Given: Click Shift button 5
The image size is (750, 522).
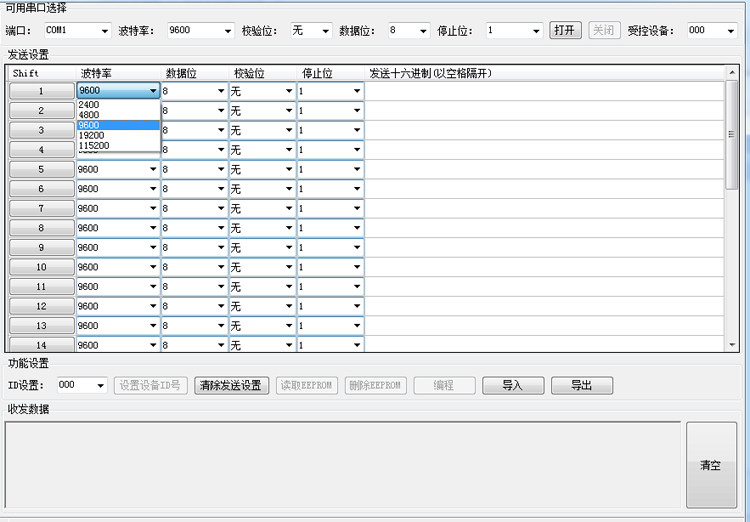Looking at the screenshot, I should (x=42, y=169).
